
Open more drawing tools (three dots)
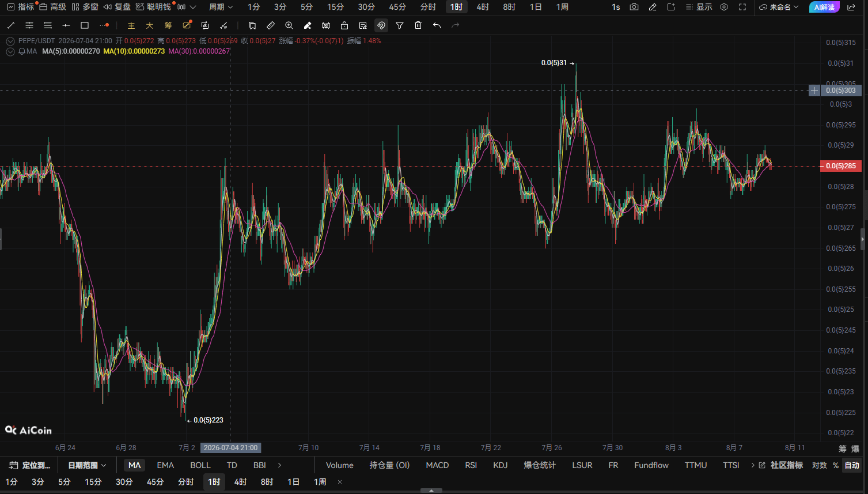coord(104,25)
